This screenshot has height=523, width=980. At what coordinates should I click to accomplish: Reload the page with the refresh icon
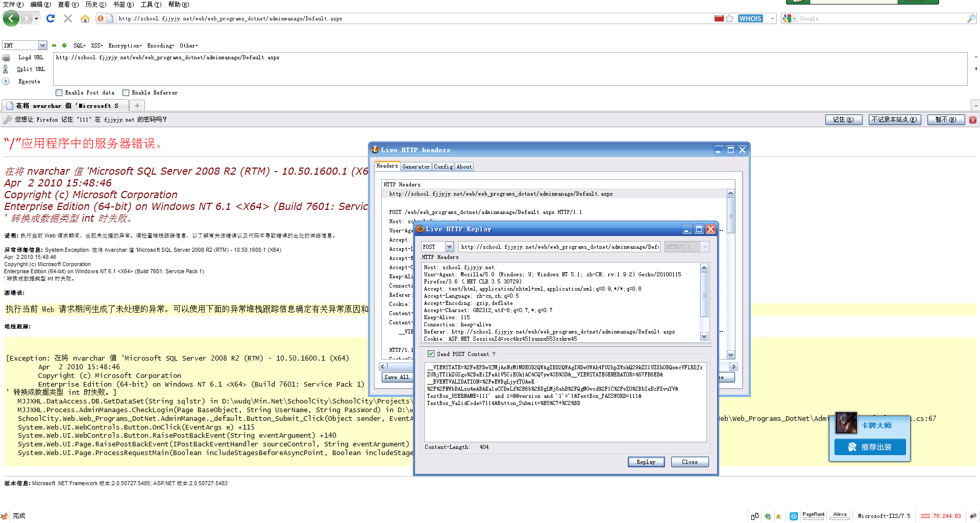(50, 18)
